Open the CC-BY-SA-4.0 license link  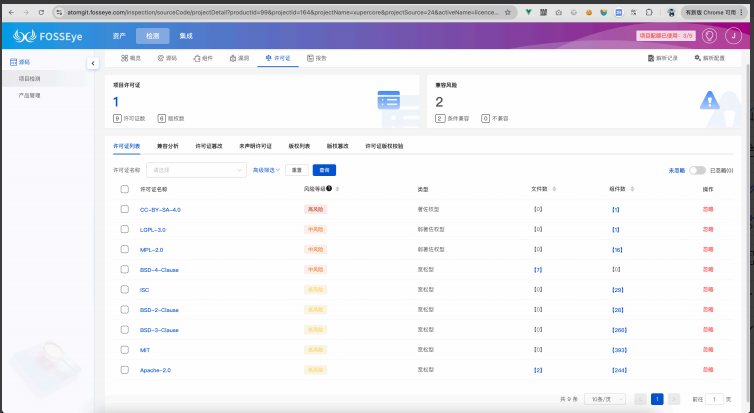click(x=160, y=210)
